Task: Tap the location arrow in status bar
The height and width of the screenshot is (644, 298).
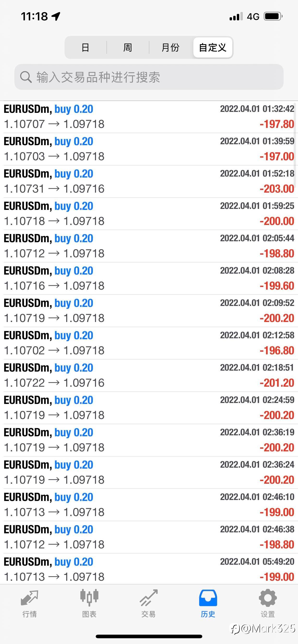Action: tap(56, 16)
